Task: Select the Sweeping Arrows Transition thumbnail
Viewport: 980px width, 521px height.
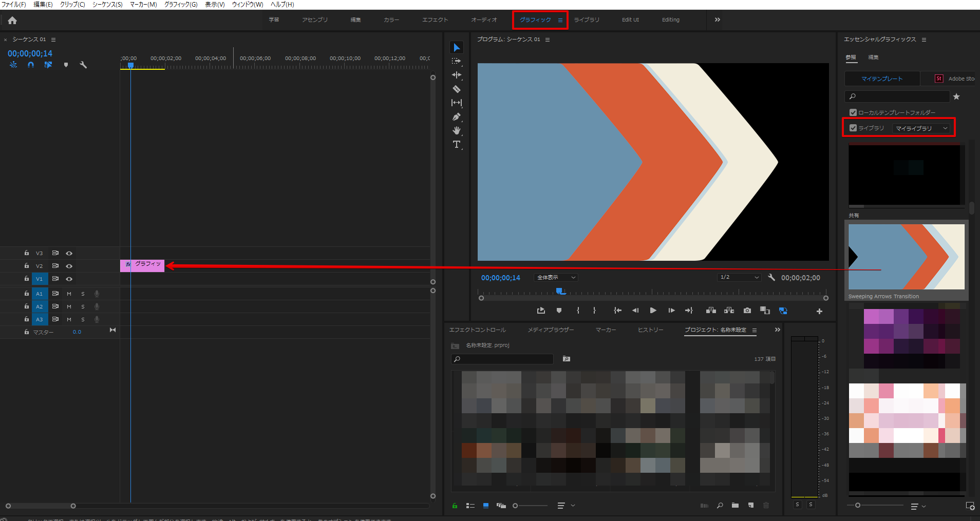Action: coord(906,257)
